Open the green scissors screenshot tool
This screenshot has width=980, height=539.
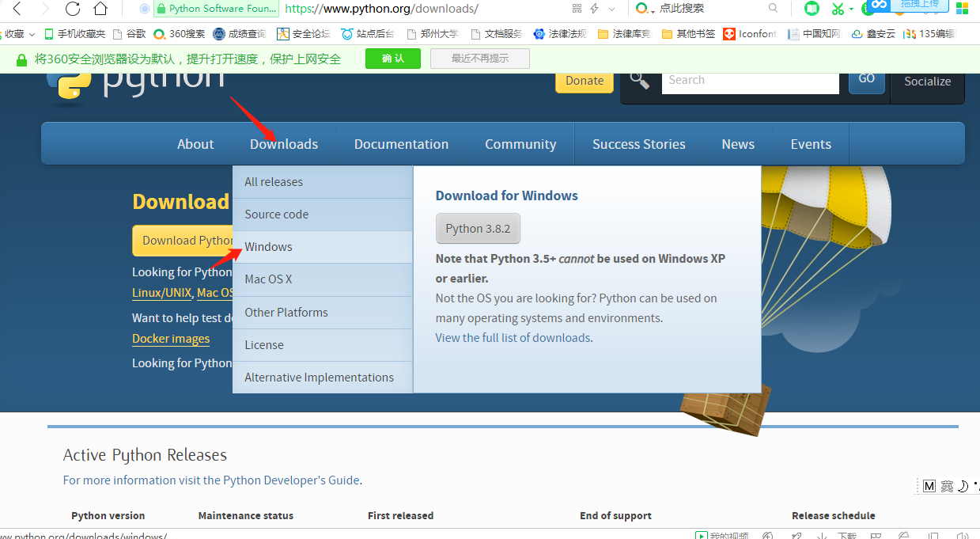click(x=838, y=9)
